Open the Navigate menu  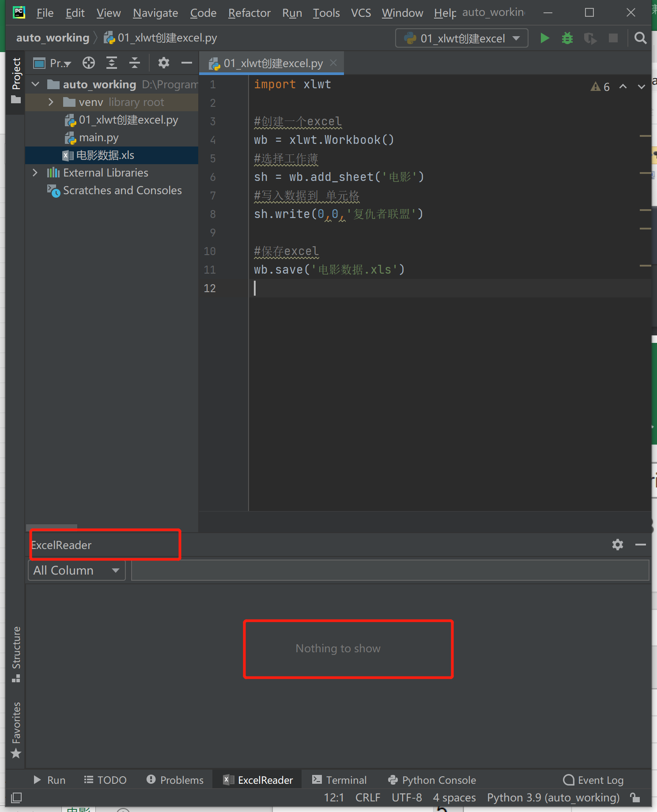155,13
